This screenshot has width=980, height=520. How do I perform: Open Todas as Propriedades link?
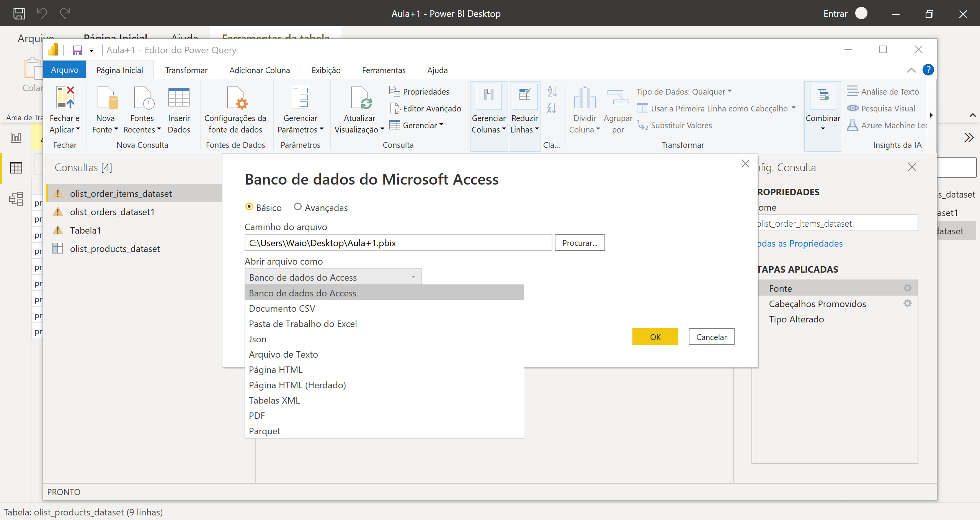(800, 243)
